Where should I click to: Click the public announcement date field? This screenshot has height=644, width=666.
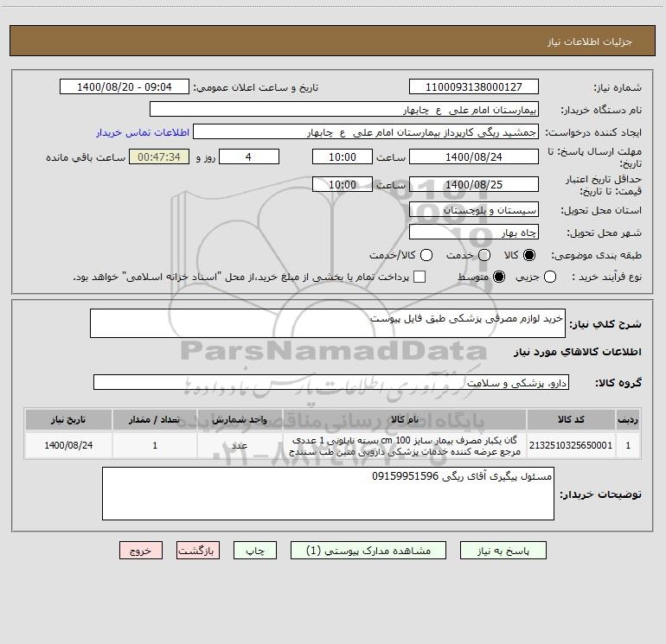click(x=124, y=86)
